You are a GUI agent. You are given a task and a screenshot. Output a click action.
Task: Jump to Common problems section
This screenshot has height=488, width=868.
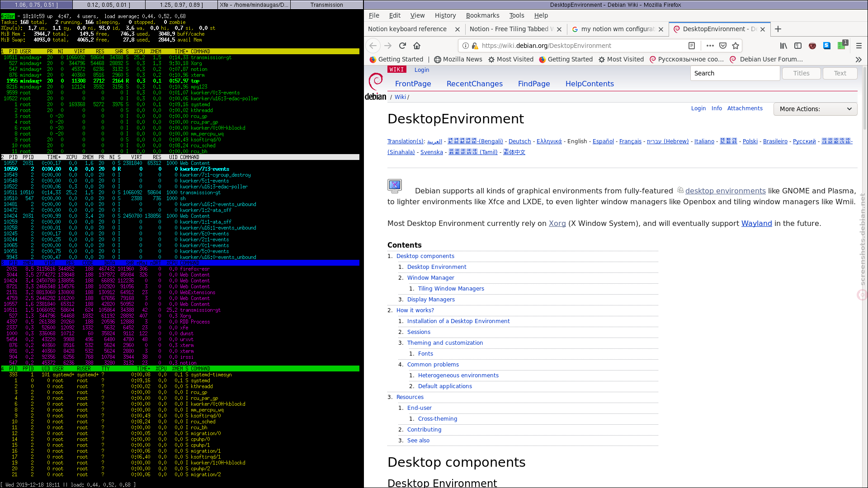point(433,365)
